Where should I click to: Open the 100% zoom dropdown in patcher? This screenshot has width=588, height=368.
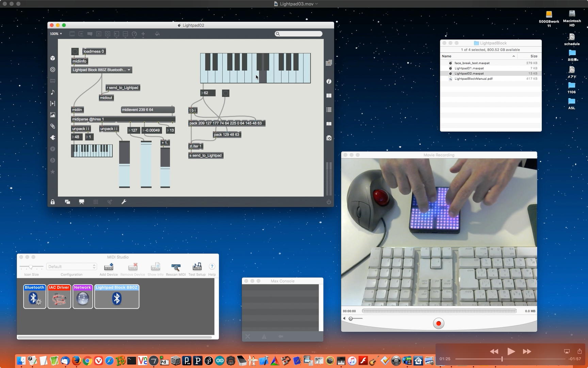(56, 34)
